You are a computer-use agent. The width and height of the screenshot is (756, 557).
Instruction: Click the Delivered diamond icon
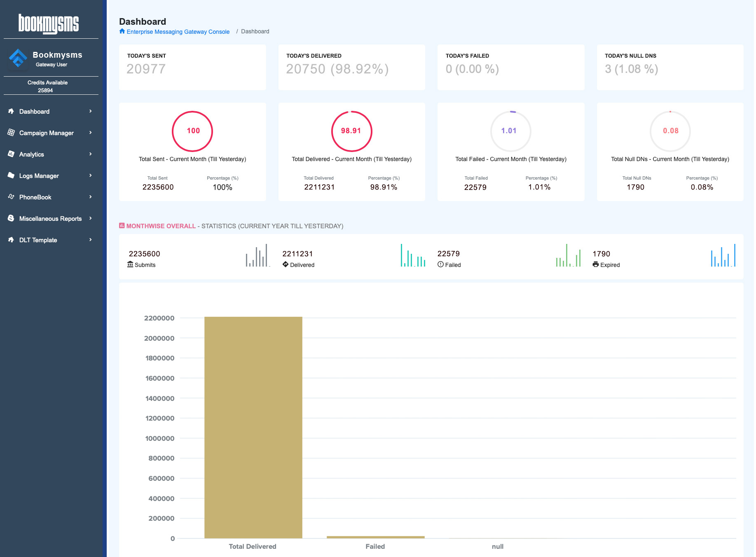tap(286, 264)
